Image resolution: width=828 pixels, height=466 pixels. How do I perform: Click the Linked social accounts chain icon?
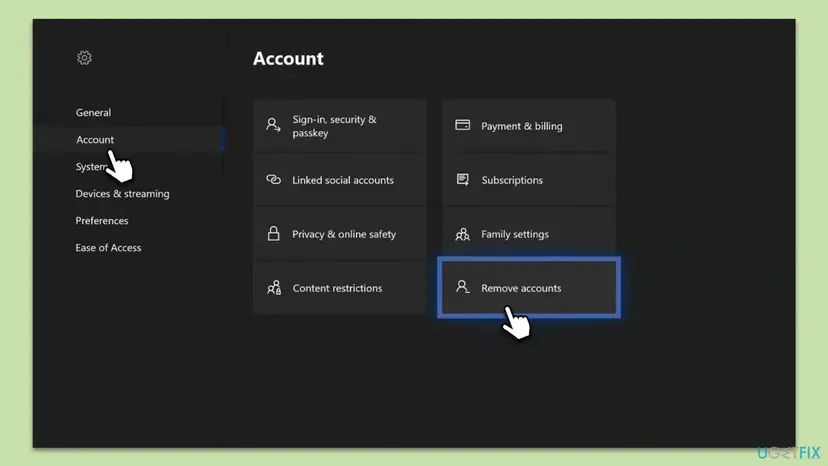(273, 180)
